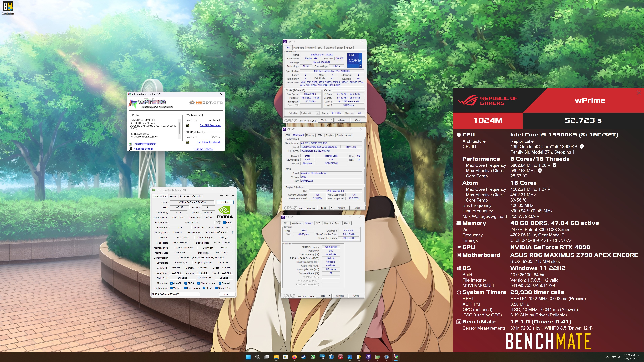Toggle the DirectCompute checkbox

tap(199, 283)
